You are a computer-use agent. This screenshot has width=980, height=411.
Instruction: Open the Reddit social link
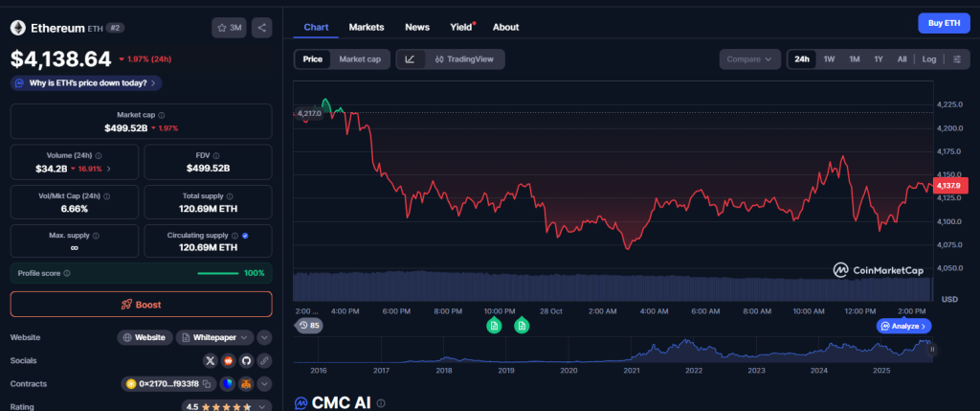pyautogui.click(x=228, y=360)
